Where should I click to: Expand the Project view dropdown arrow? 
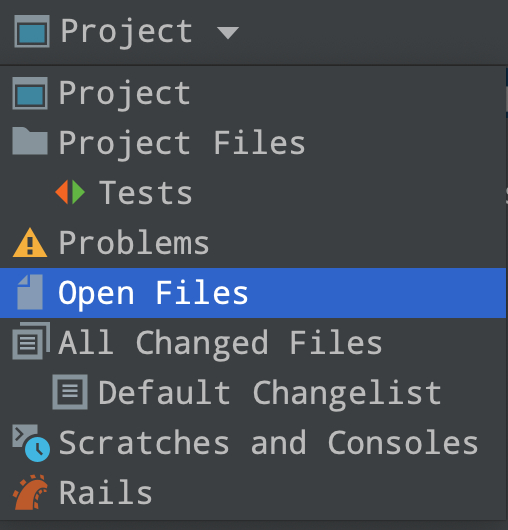pyautogui.click(x=228, y=33)
